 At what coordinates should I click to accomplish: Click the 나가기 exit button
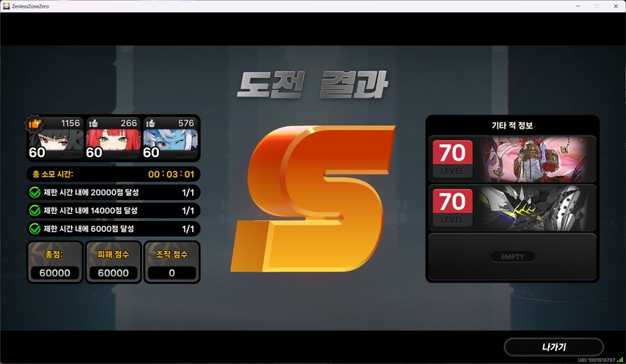[x=554, y=347]
